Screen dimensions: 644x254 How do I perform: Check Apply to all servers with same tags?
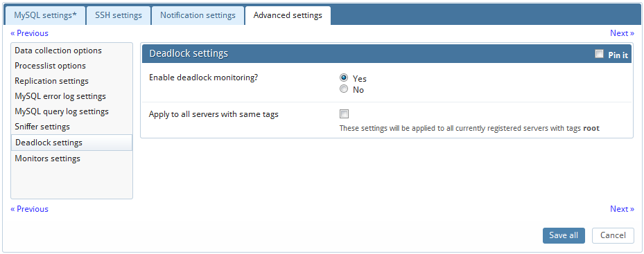[344, 114]
